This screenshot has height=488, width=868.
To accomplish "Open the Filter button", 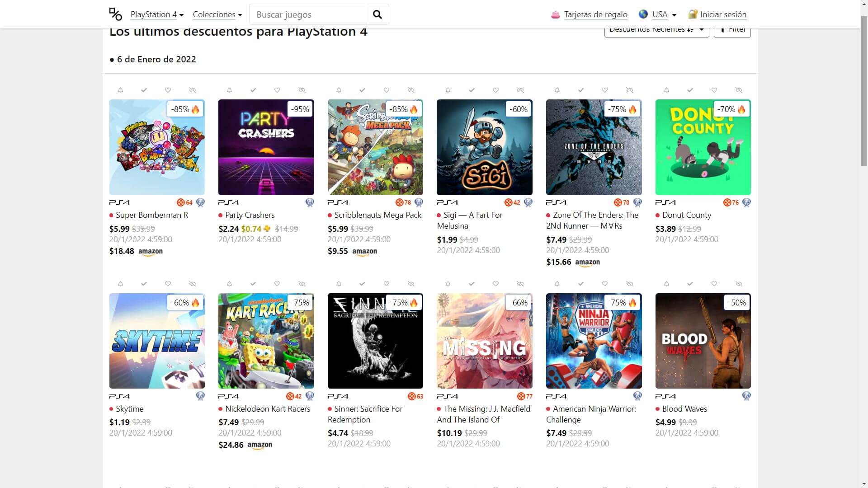I will point(732,31).
